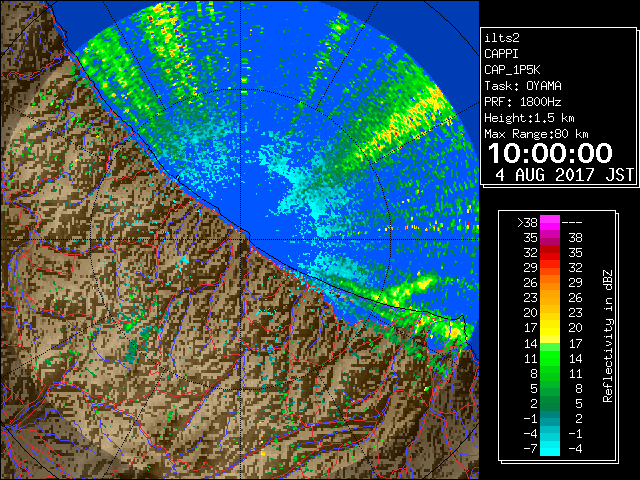Viewport: 640px width, 480px height.
Task: Select the magenta >38 dBZ legend swatch
Action: (550, 222)
